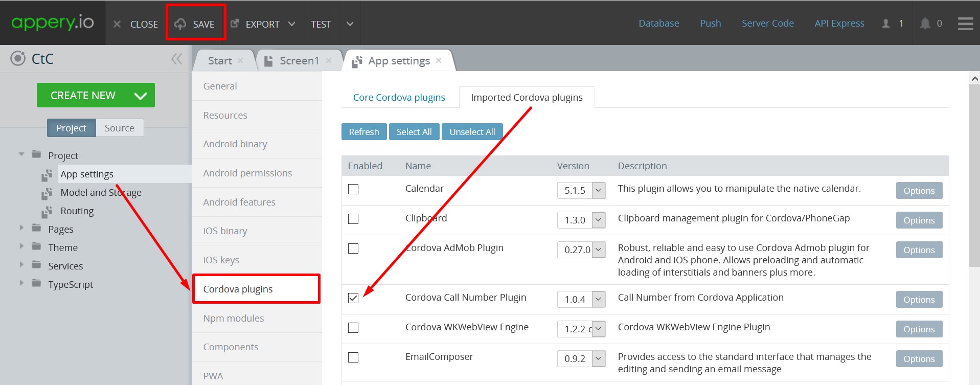980x385 pixels.
Task: Open the API Express link
Action: coord(839,23)
